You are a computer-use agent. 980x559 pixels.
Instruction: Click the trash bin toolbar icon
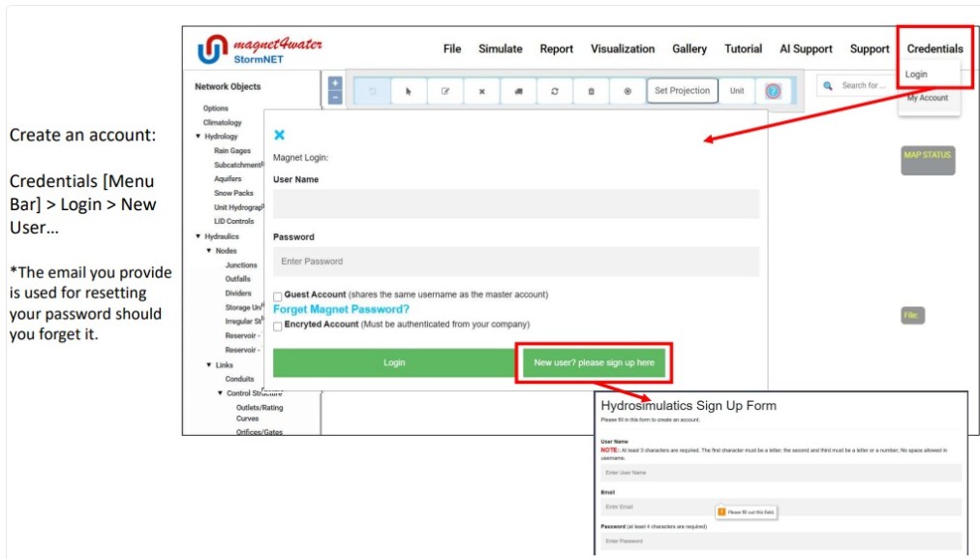(592, 91)
